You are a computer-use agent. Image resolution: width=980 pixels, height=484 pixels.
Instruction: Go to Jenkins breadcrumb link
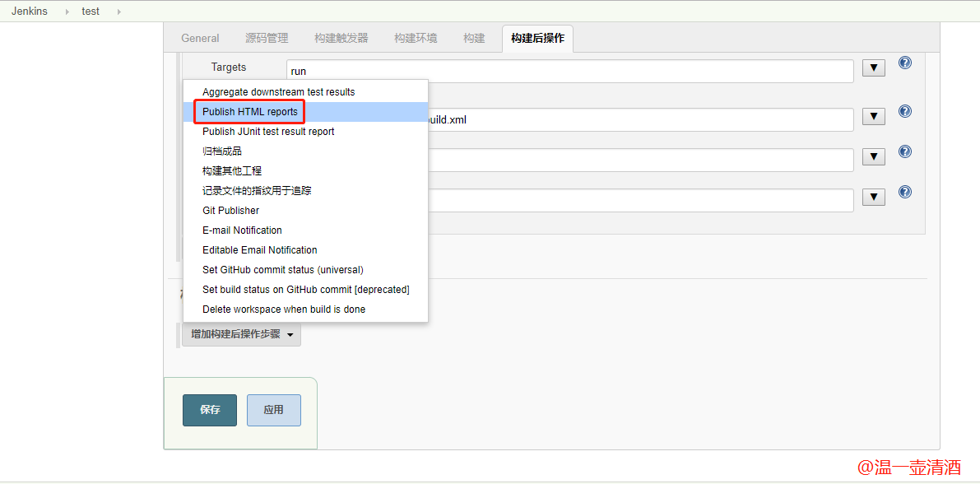[30, 12]
